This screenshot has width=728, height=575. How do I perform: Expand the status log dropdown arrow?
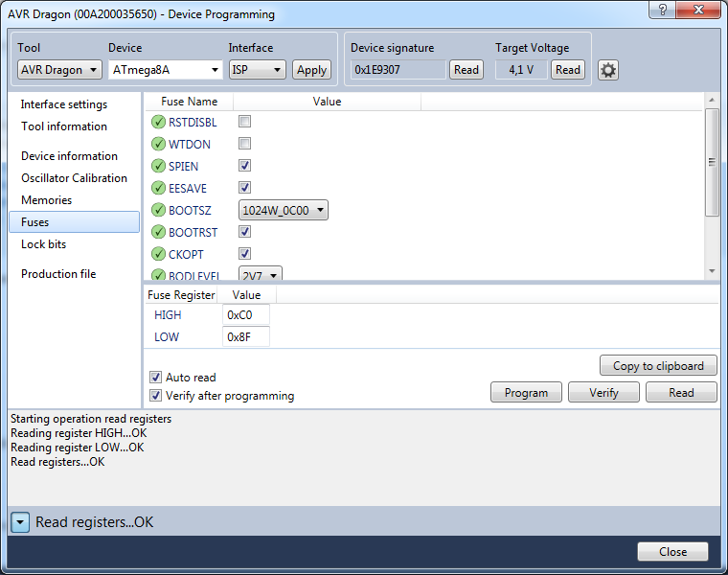20,522
